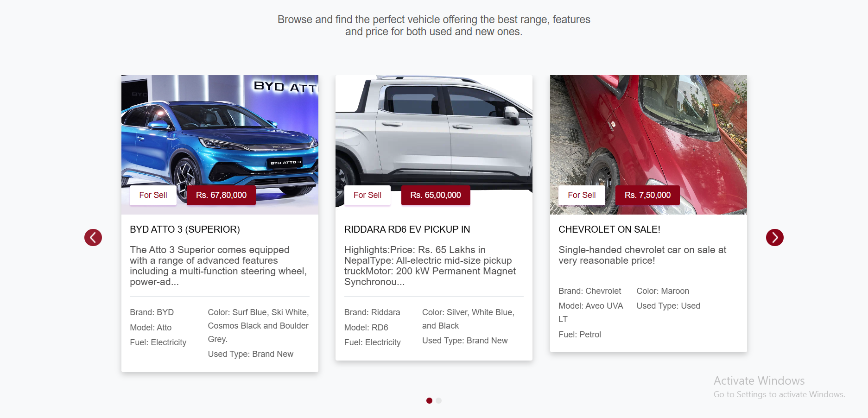Click Riddara card 'Fuel: Electricity' text
The image size is (868, 418).
(372, 342)
